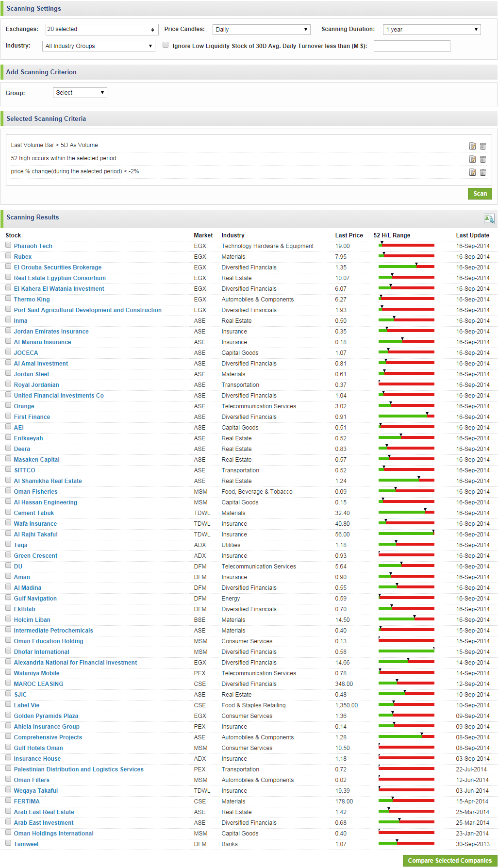Sort by the Stock column header

[13, 235]
